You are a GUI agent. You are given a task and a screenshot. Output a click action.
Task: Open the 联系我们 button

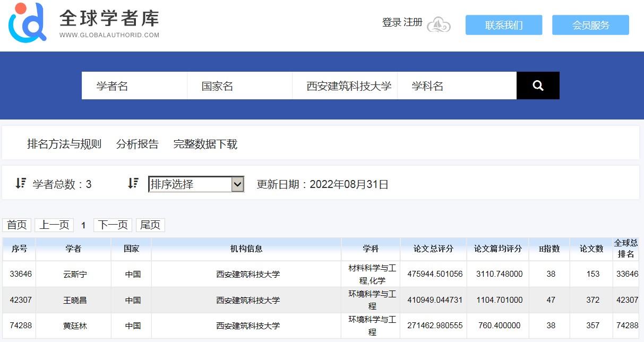point(504,25)
